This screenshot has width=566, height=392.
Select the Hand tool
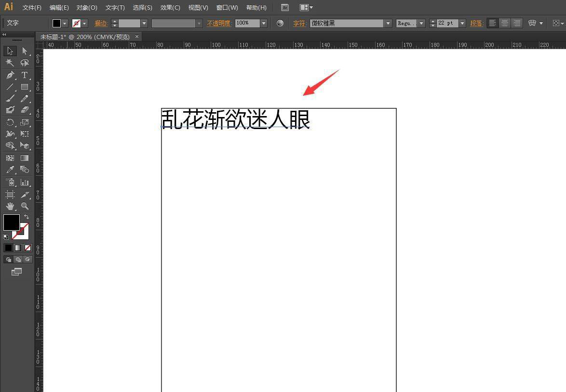point(10,206)
